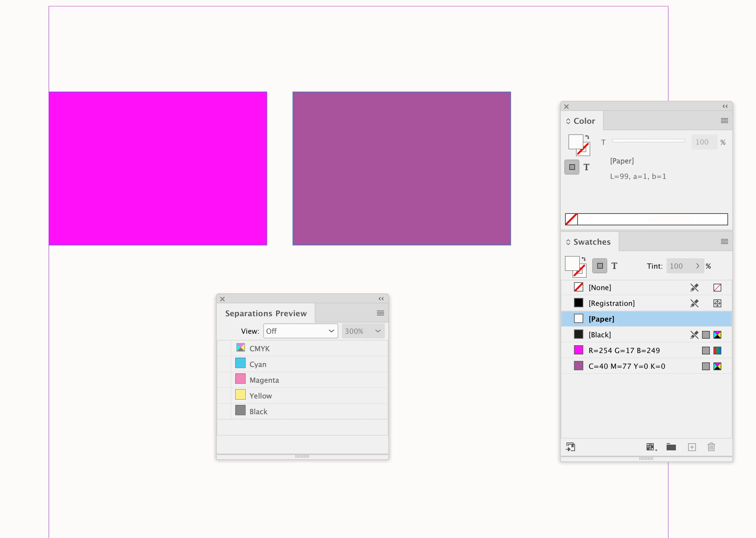Swap fill and stroke in Color panel
This screenshot has width=756, height=538.
(x=587, y=137)
